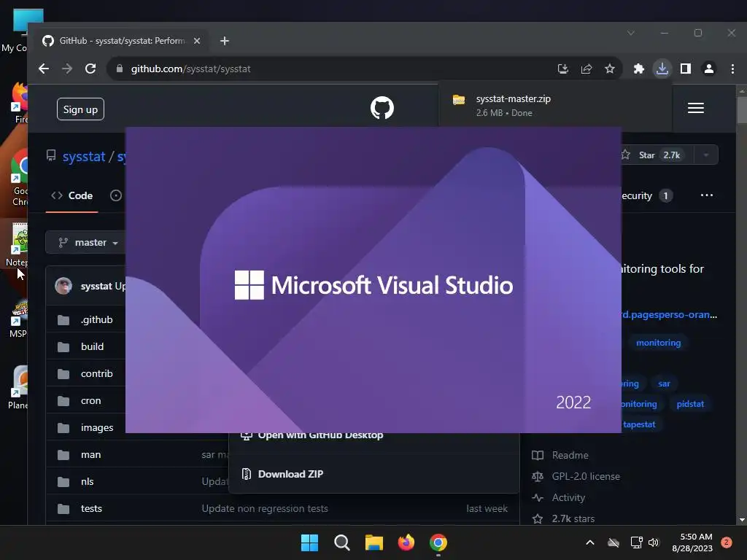
Task: Open the nls folder
Action: 88,481
